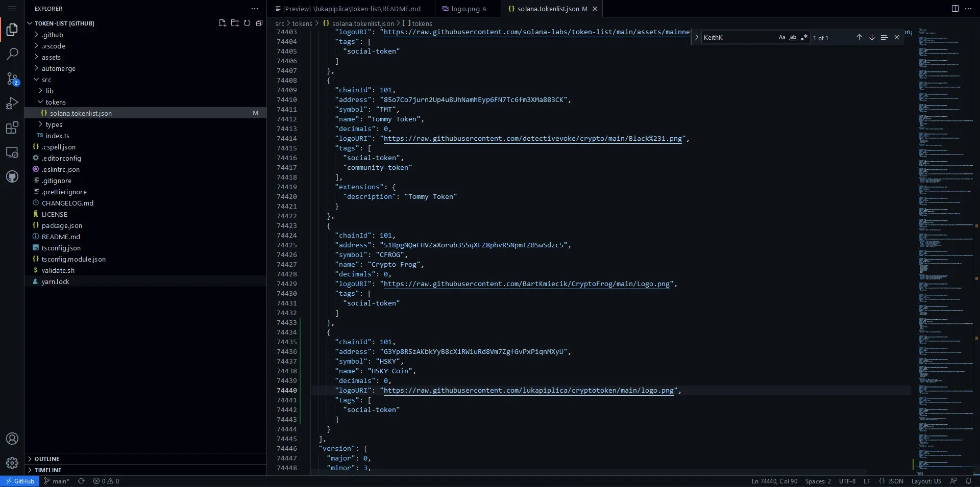Viewport: 980px width, 487px height.
Task: Toggle Match Case in find widget
Action: click(782, 37)
